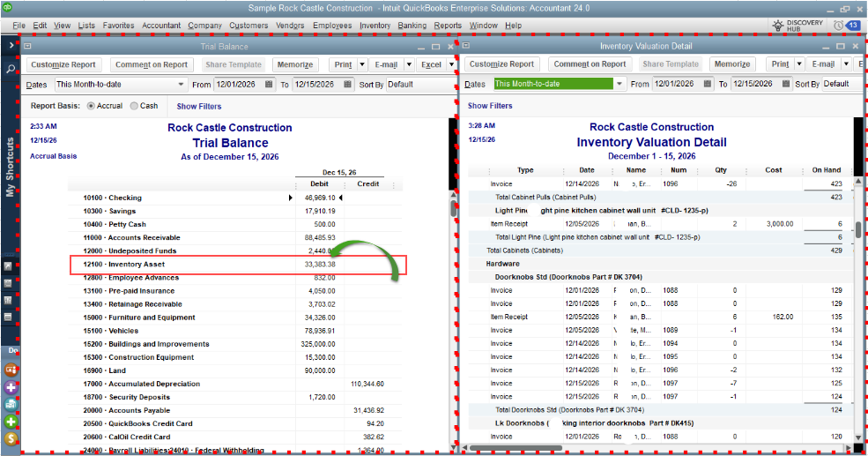Screen dimensions: 868x456
Task: Expand the Print dropdown arrow in Trial Balance
Action: coord(359,64)
